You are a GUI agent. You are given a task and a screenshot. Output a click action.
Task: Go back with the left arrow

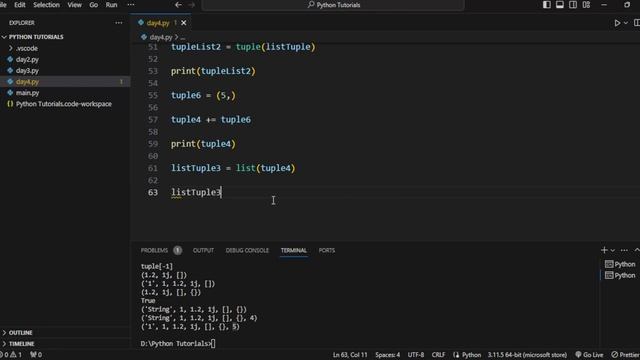tap(178, 5)
